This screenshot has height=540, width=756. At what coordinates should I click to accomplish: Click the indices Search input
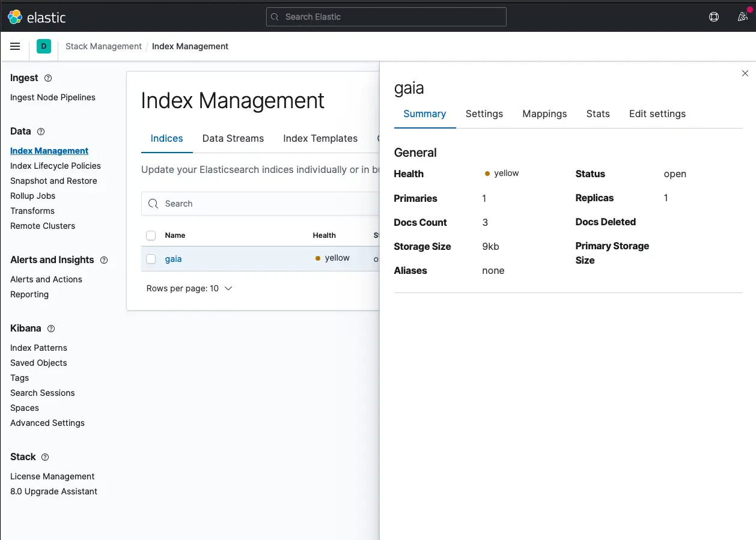click(x=261, y=204)
